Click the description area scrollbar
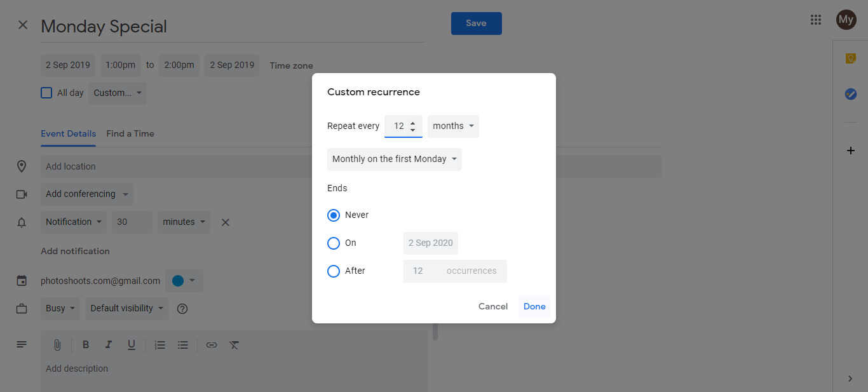 (x=435, y=332)
